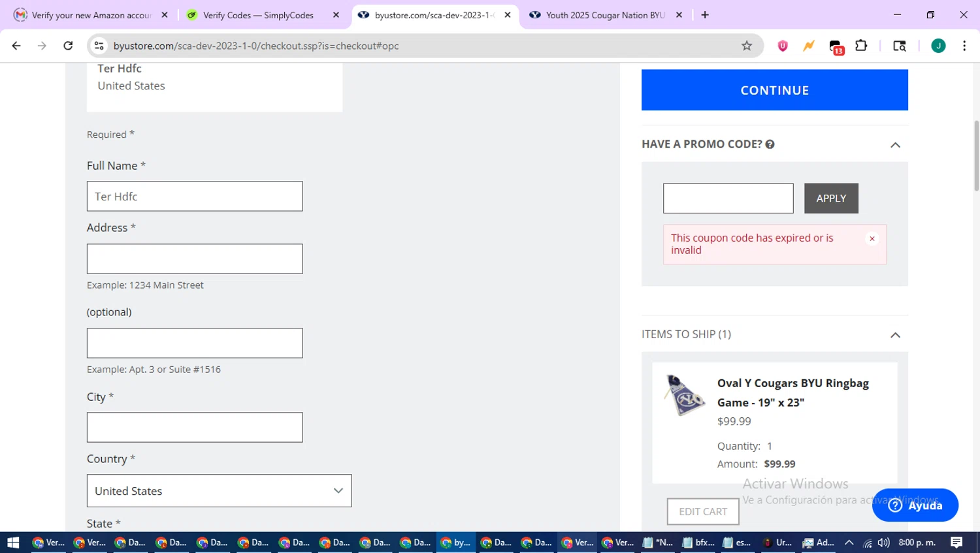Select the 'Ter Hdfc' saved address card

(x=214, y=87)
